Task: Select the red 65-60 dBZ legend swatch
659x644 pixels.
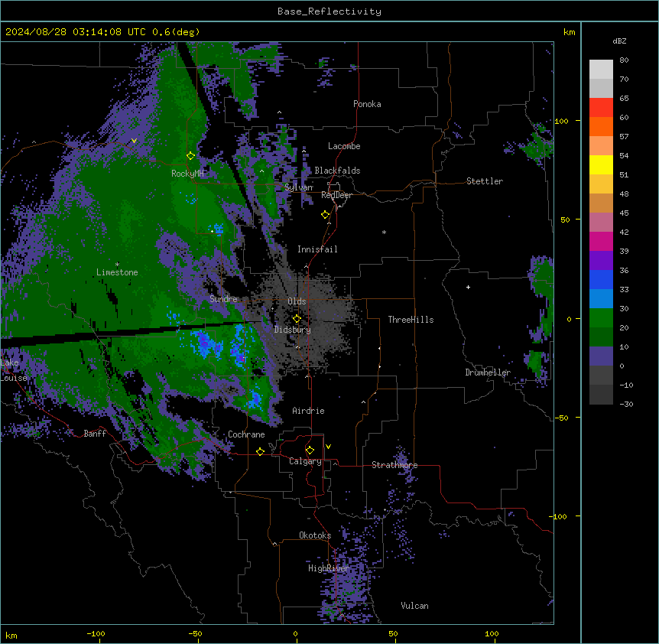Action: (601, 108)
